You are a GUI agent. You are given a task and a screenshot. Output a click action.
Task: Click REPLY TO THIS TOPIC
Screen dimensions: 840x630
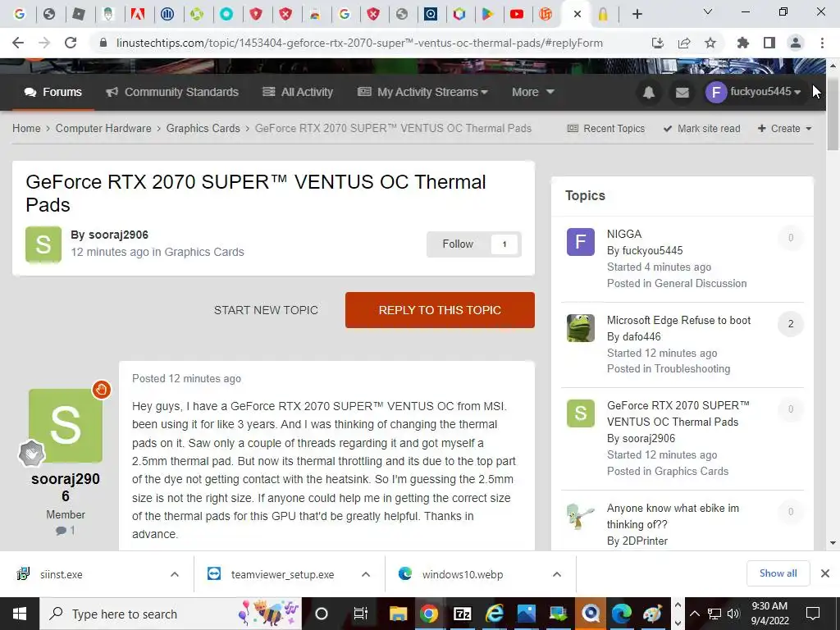440,310
